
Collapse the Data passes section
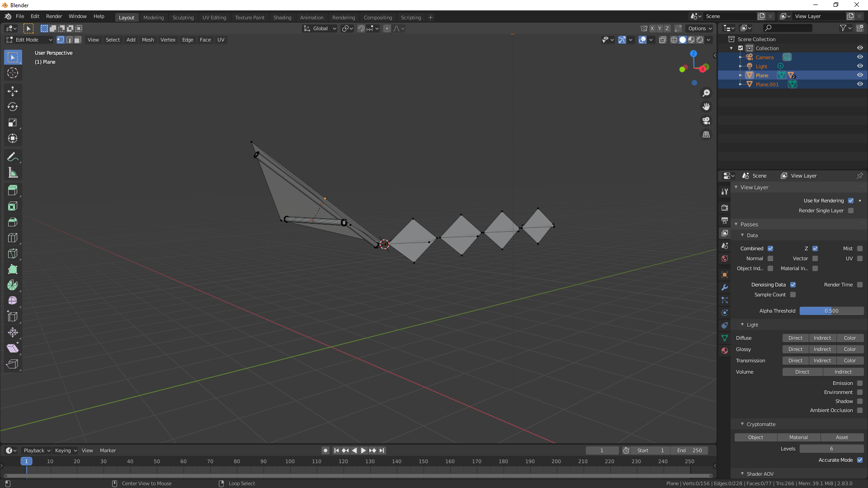point(743,235)
